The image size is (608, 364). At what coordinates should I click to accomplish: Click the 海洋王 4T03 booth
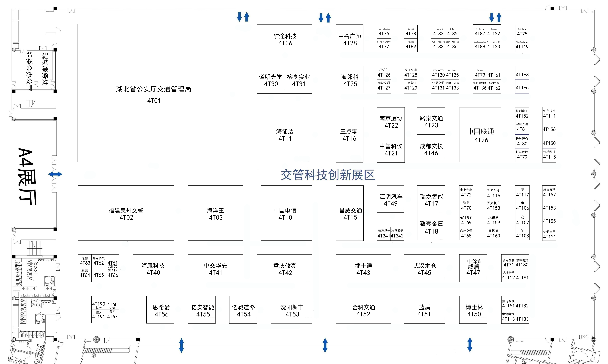tap(216, 213)
